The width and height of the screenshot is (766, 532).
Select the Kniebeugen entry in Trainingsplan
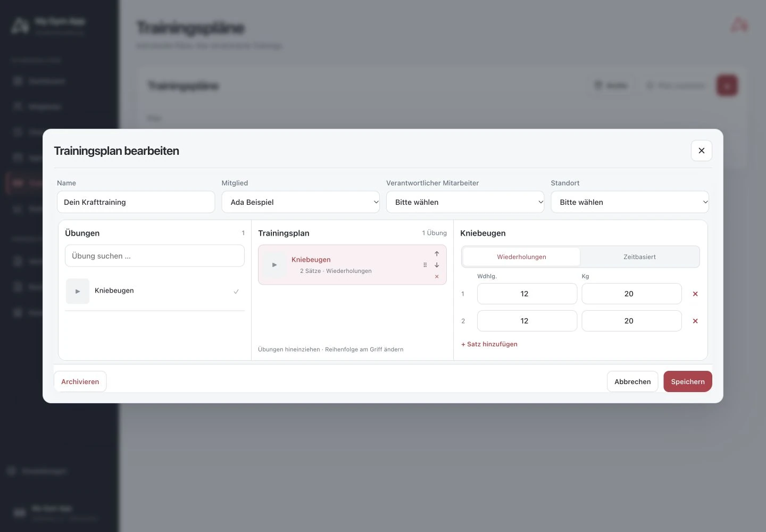[x=352, y=265]
